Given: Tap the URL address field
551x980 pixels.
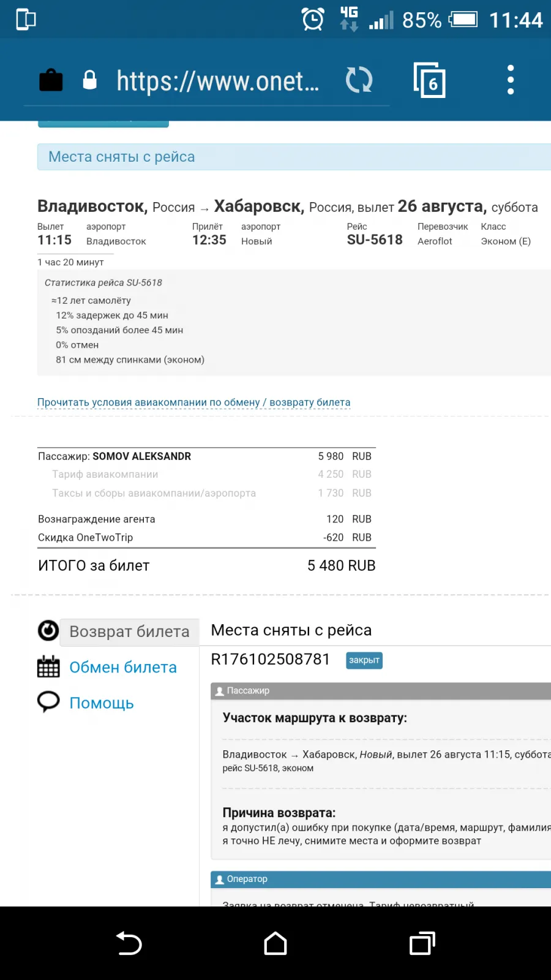Looking at the screenshot, I should click(x=218, y=81).
